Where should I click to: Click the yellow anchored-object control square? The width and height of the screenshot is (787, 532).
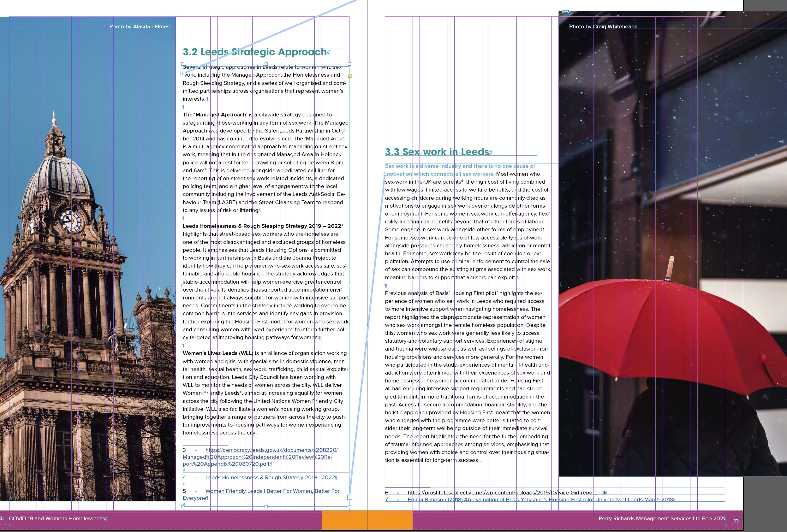(x=349, y=76)
